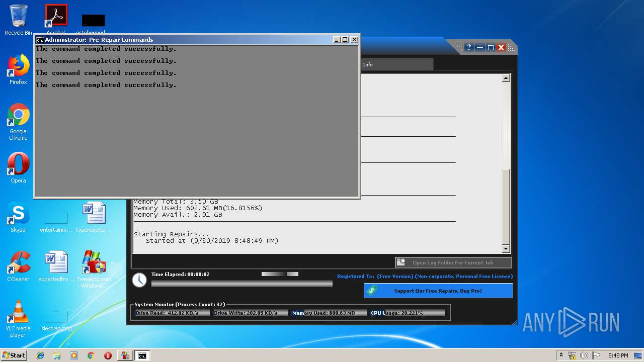Click the Drive Write meter

251,313
